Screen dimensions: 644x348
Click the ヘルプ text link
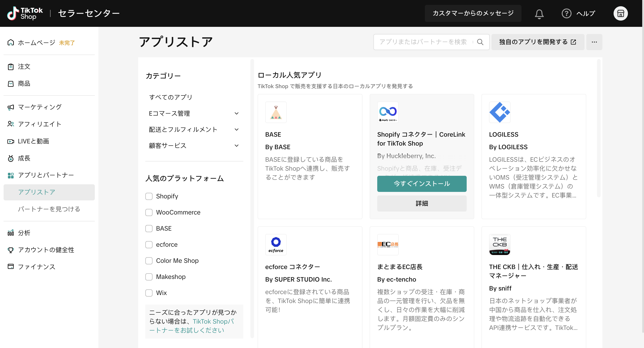[x=585, y=13]
